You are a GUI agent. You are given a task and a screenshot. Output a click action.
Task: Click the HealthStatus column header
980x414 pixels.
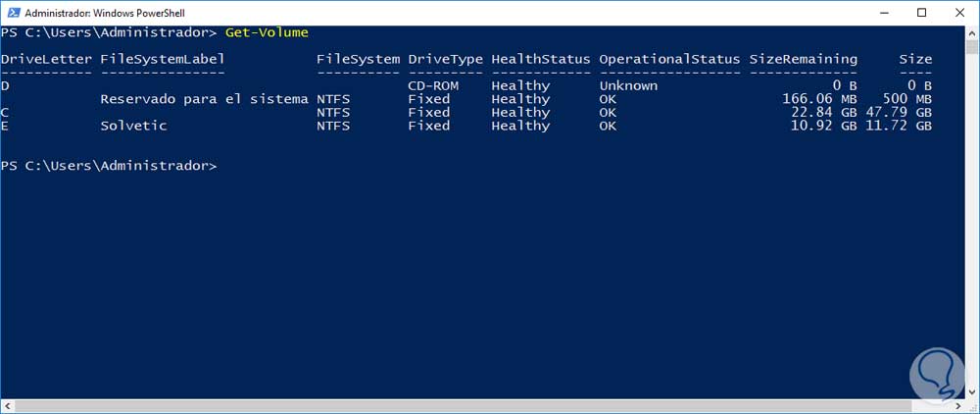click(x=541, y=59)
